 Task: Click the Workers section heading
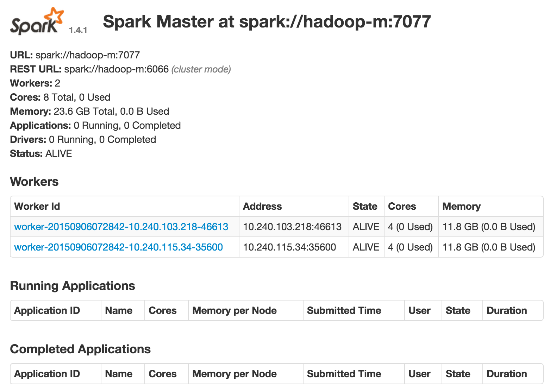(34, 182)
